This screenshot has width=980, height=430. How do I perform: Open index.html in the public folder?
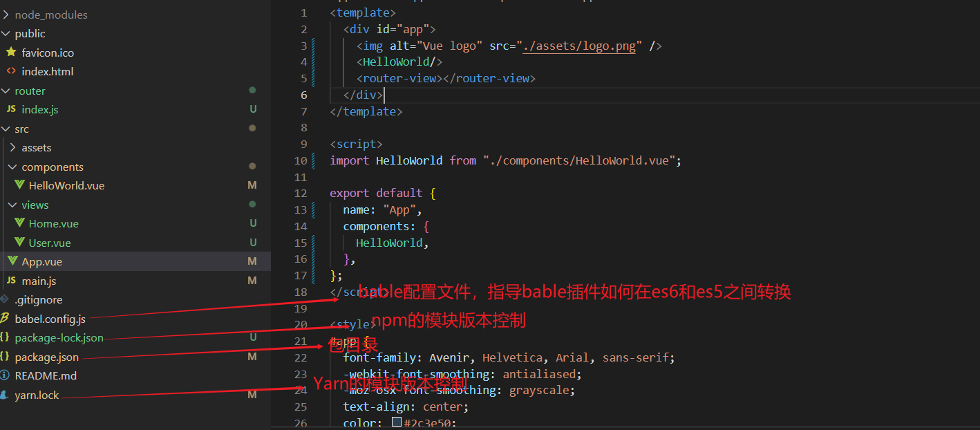point(47,71)
